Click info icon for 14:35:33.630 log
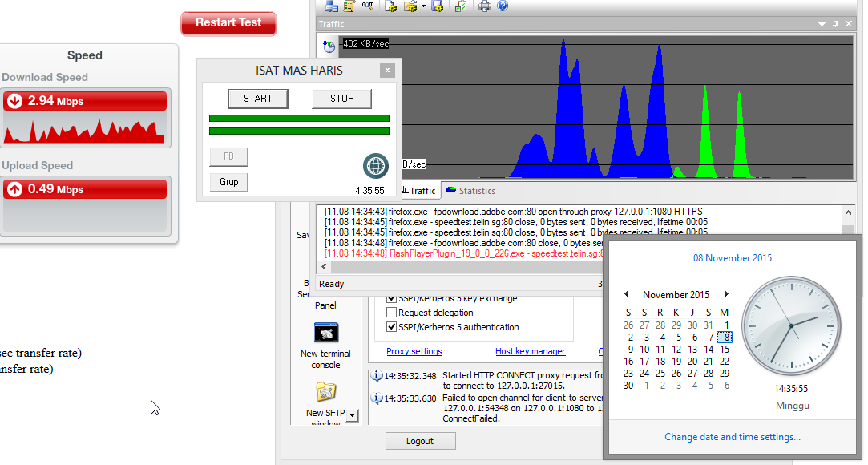Viewport: 868px width, 465px height. tap(377, 398)
